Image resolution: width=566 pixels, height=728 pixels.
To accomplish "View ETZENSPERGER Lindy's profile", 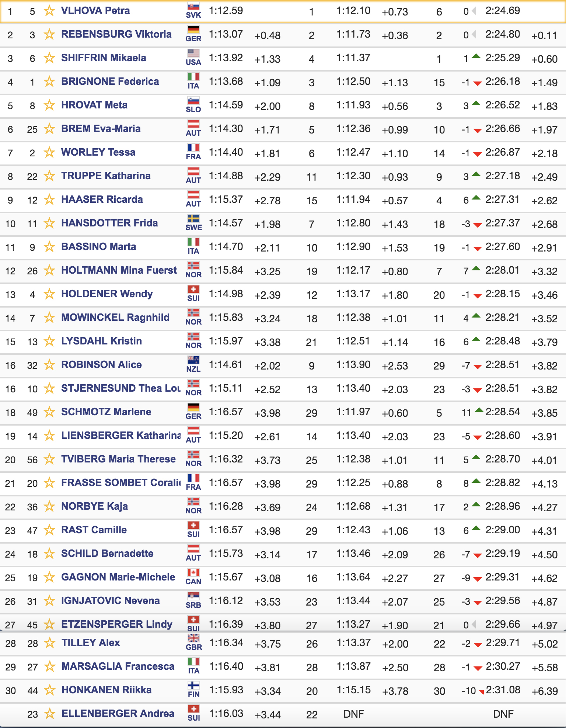I will coord(117,624).
